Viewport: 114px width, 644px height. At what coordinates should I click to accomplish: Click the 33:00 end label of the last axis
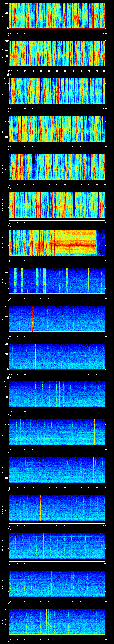click(x=105, y=639)
